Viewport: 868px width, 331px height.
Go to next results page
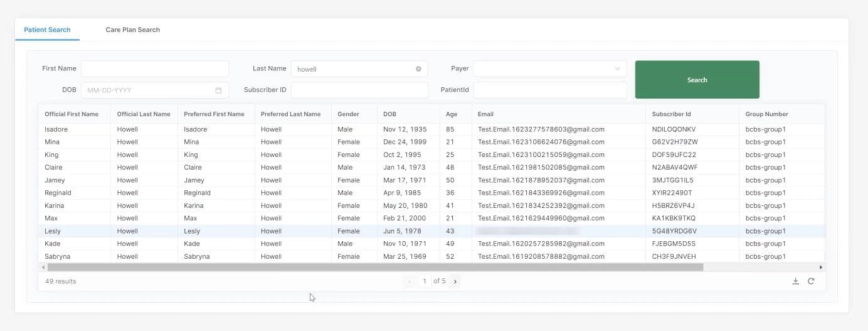pos(455,281)
